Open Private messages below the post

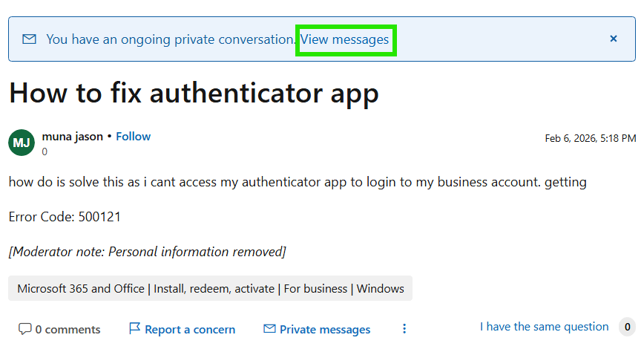tap(317, 329)
